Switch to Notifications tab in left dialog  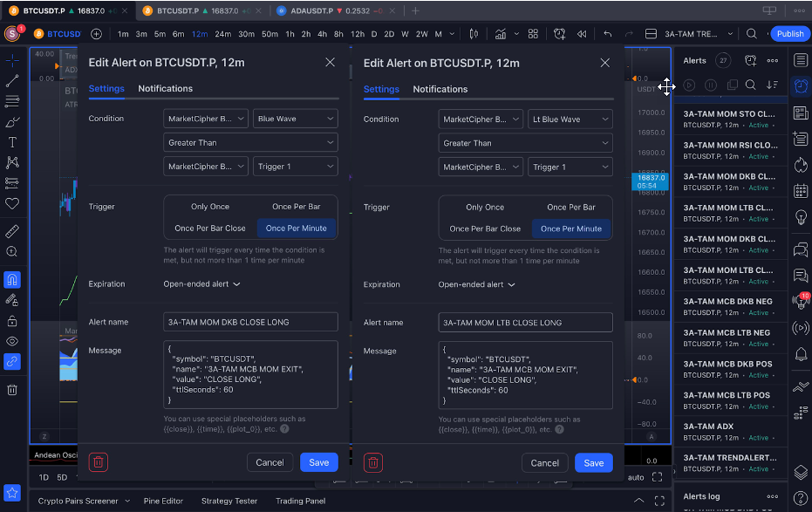[165, 88]
